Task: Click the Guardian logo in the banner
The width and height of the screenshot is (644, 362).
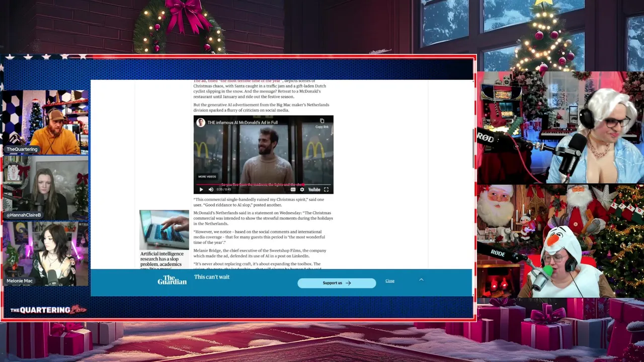Action: click(172, 280)
